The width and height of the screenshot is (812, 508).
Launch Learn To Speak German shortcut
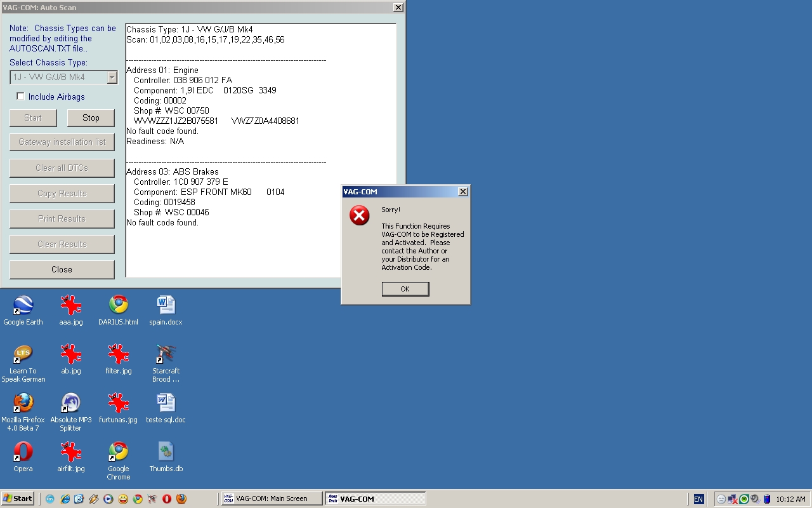click(23, 363)
